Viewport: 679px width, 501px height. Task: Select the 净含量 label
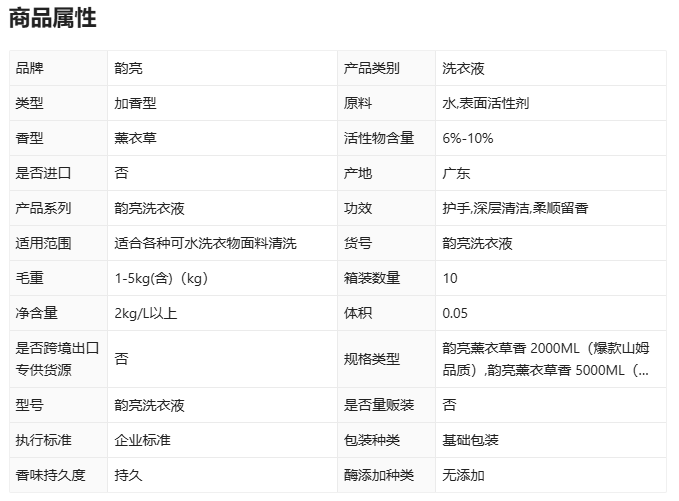point(36,313)
